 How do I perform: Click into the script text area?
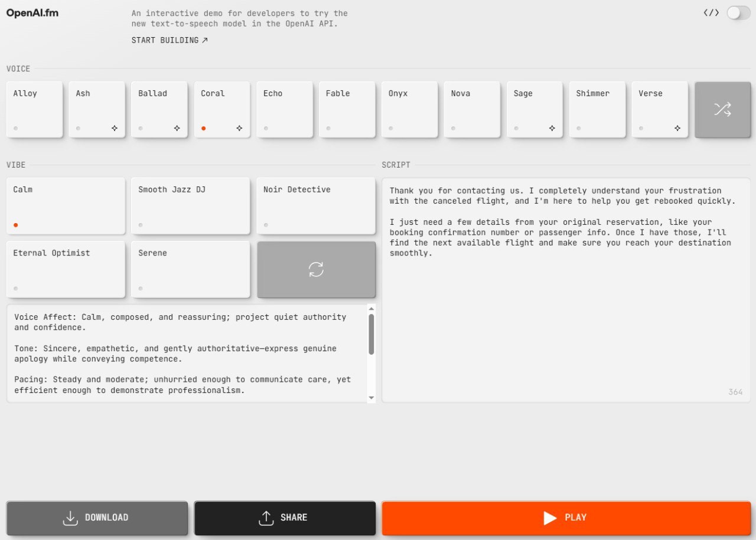coord(566,290)
